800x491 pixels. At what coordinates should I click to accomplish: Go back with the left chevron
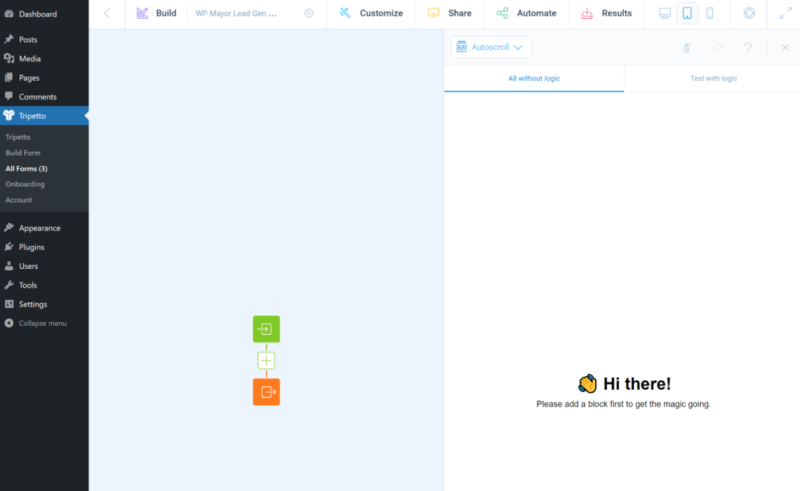click(x=107, y=13)
